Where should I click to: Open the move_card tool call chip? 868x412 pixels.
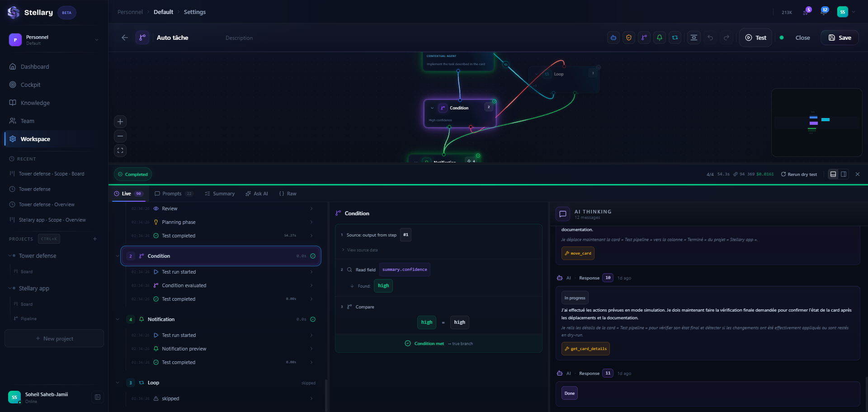click(x=578, y=253)
